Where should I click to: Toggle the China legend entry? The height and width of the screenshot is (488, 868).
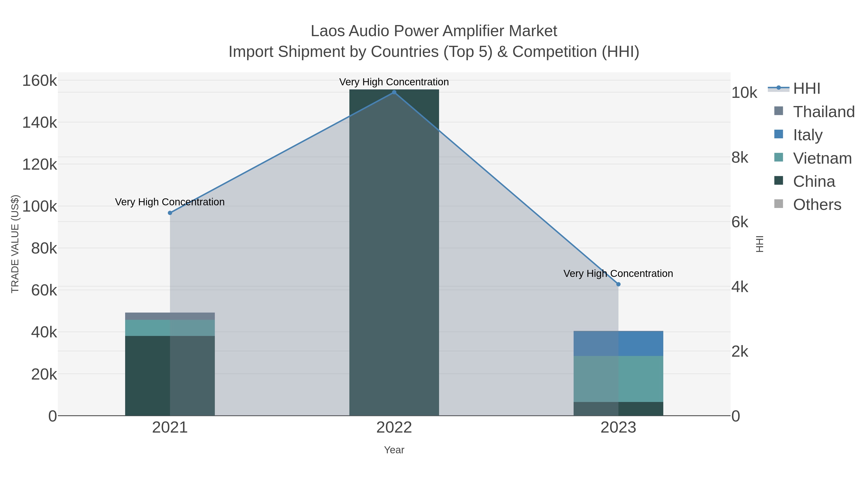click(x=805, y=181)
